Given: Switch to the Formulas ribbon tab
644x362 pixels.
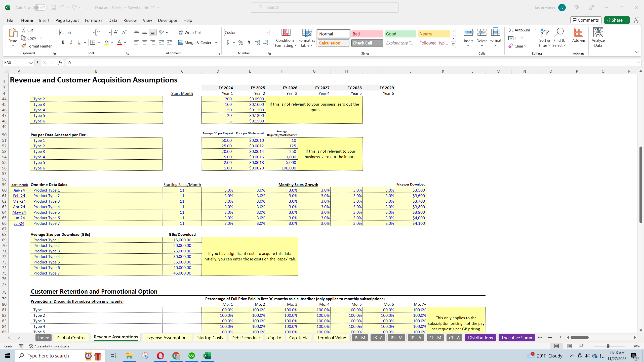Looking at the screenshot, I should pyautogui.click(x=93, y=20).
